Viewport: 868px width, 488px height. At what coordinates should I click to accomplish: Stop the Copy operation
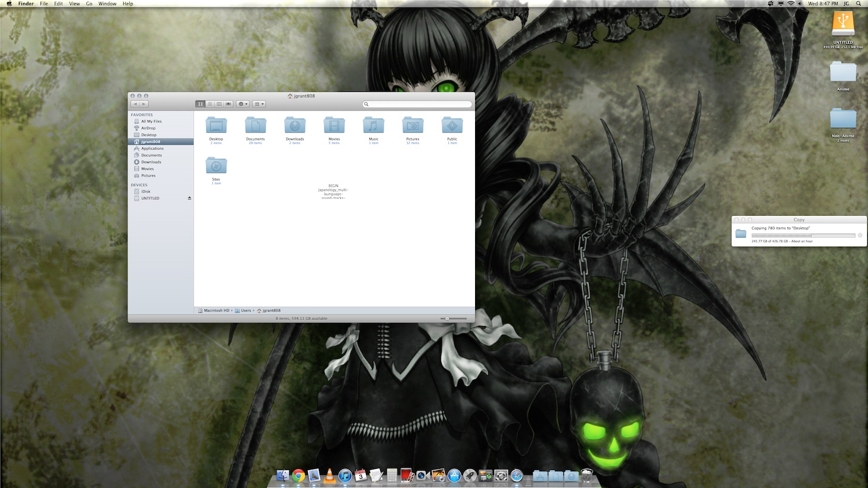click(860, 235)
